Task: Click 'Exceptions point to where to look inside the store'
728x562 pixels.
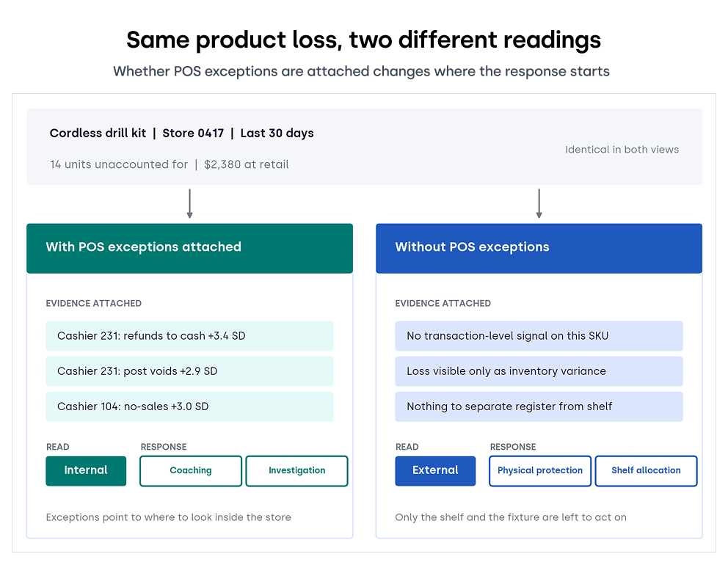Action: click(x=169, y=517)
